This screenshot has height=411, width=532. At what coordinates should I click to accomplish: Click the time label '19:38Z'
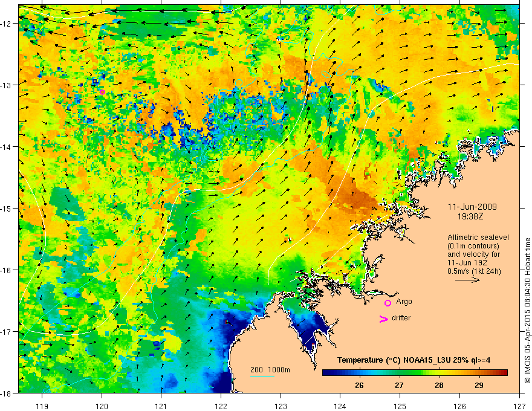470,216
